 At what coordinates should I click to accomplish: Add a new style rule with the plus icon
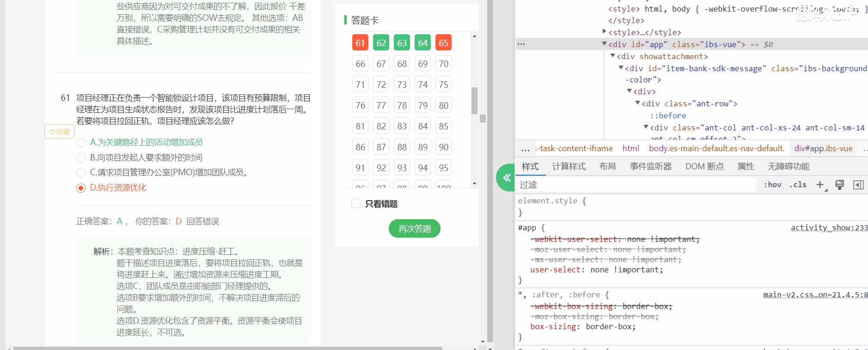pos(820,185)
